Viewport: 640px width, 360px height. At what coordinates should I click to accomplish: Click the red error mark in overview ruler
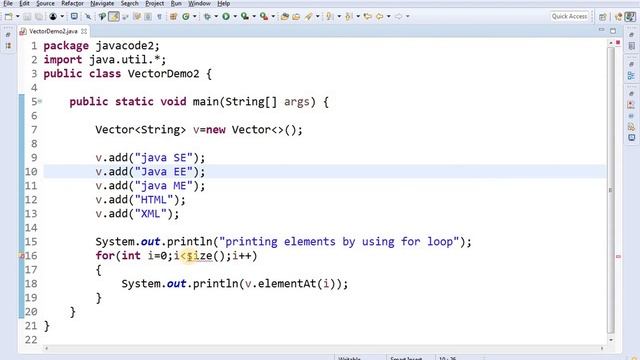[618, 256]
